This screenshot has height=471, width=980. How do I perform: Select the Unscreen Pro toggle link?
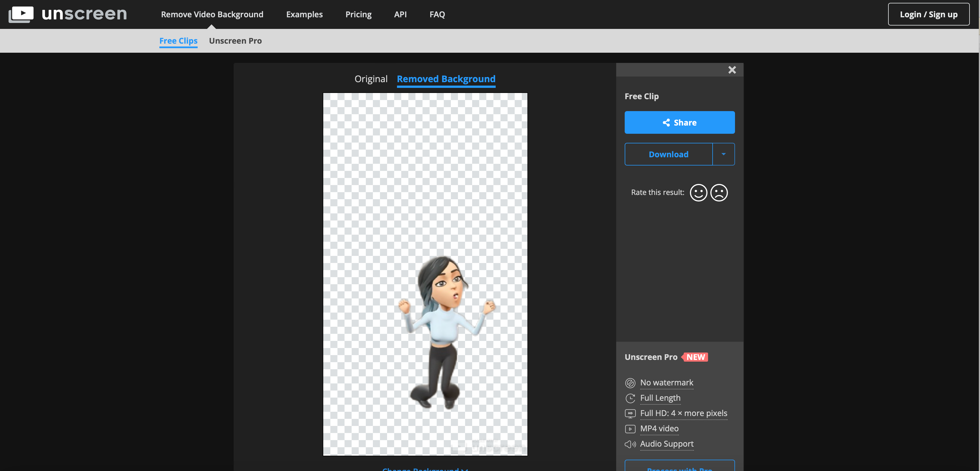click(x=235, y=40)
